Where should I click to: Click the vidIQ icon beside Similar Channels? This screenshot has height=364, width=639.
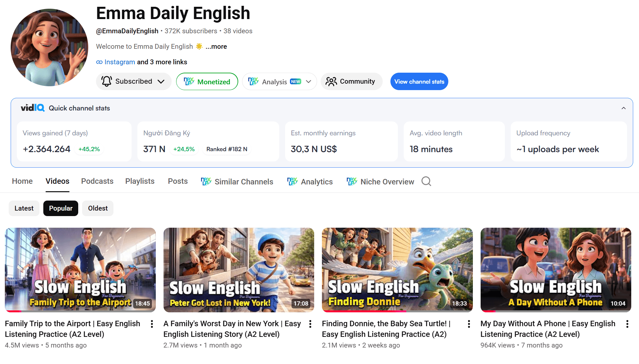[x=206, y=182]
